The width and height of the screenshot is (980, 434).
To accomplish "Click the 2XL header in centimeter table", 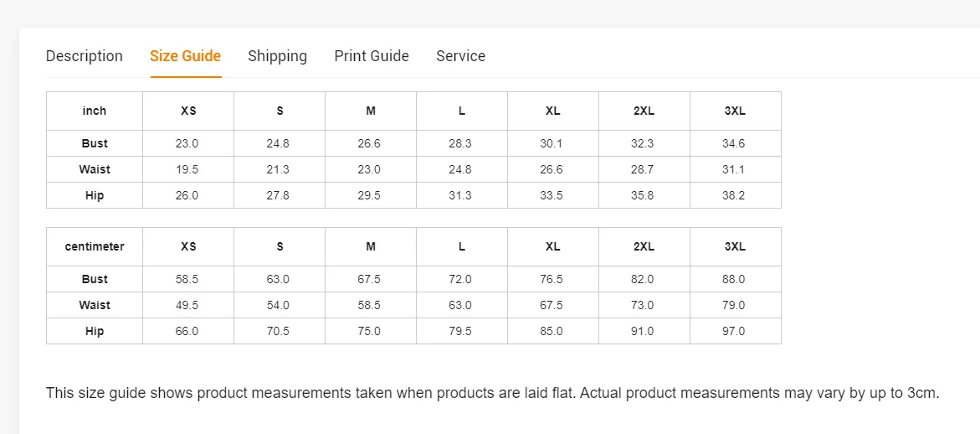I will tap(644, 247).
